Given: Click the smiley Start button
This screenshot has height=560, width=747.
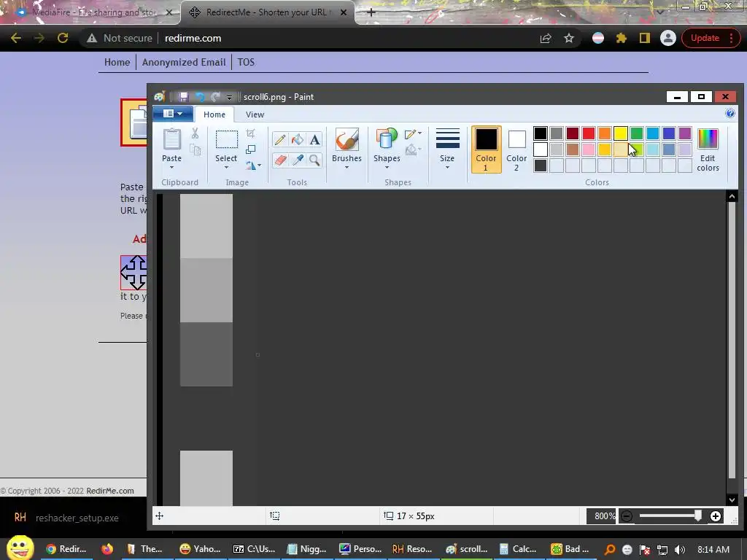Looking at the screenshot, I should (20, 548).
